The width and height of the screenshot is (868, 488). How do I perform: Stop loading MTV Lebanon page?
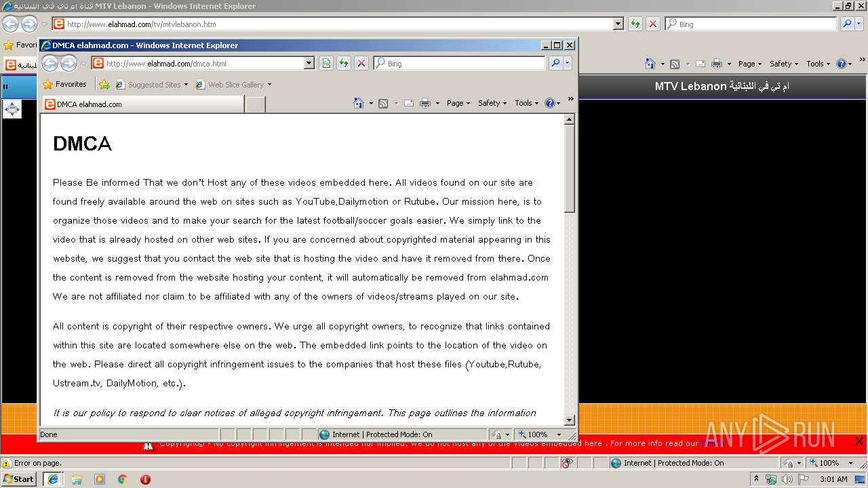(x=652, y=24)
